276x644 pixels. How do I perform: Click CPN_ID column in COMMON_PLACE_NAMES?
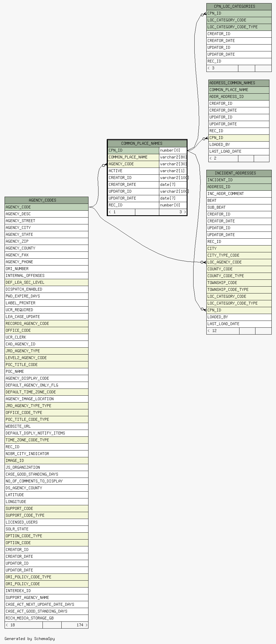133,150
